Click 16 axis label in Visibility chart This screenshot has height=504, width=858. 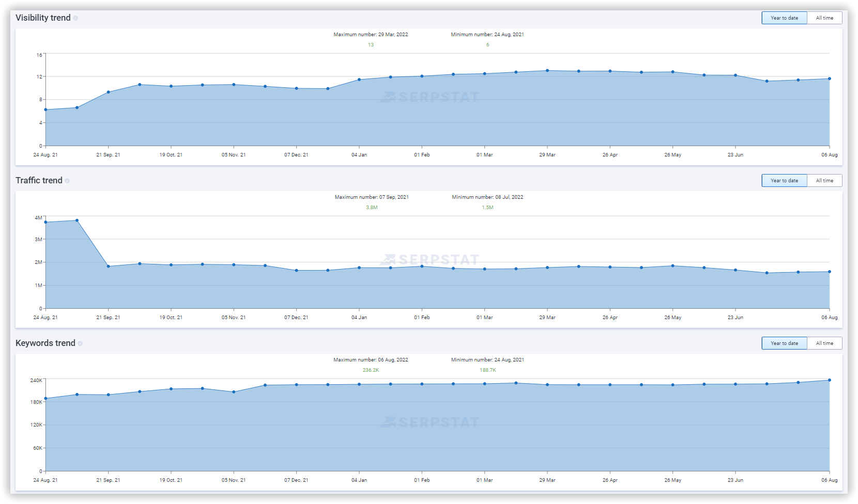[x=39, y=55]
